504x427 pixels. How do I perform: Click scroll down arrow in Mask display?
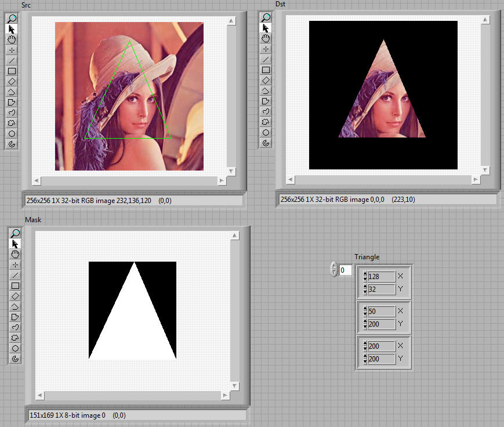point(235,386)
